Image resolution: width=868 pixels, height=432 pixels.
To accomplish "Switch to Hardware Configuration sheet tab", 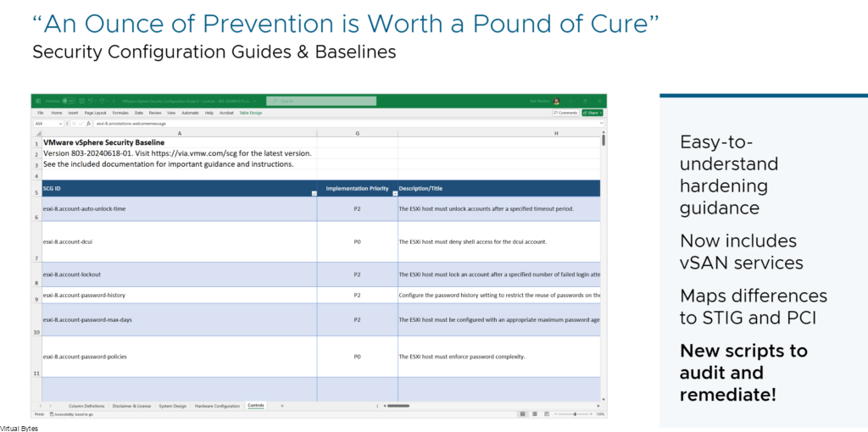I will (x=218, y=406).
